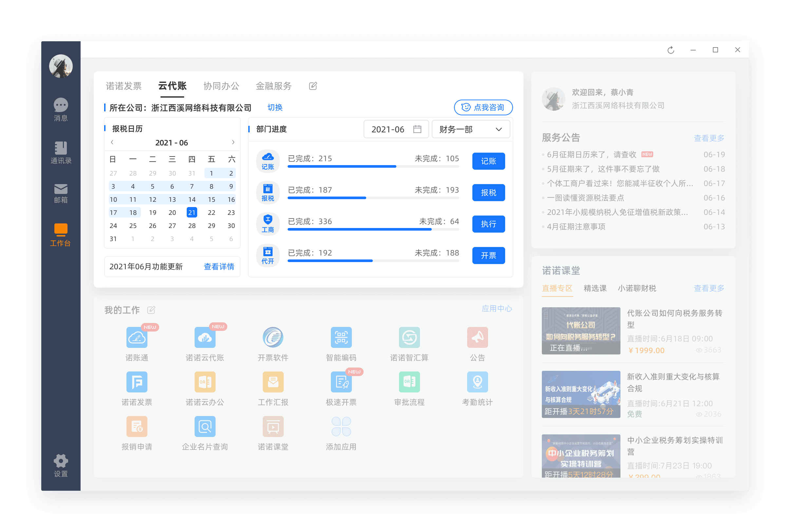The image size is (798, 532).
Task: Click the blue 记账 button
Action: [488, 161]
